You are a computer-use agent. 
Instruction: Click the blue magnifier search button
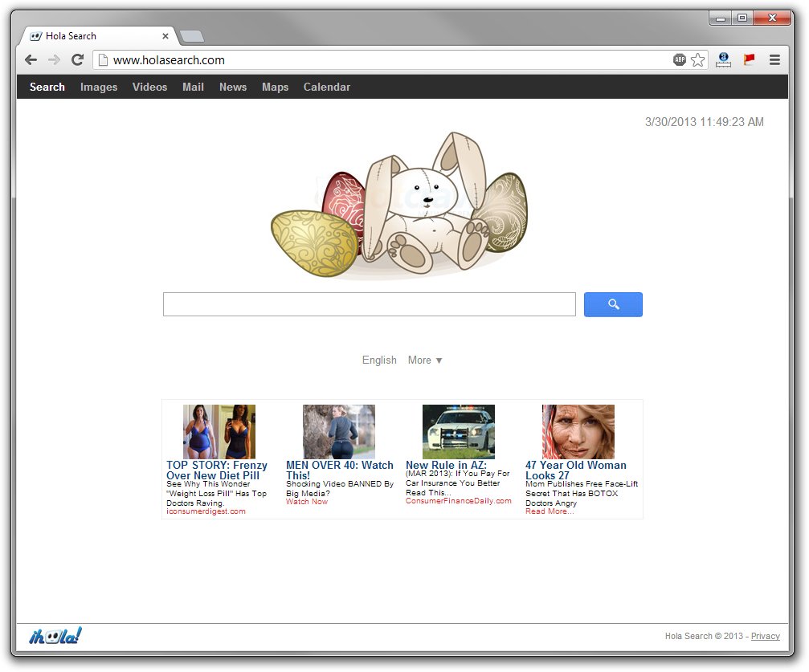[613, 304]
